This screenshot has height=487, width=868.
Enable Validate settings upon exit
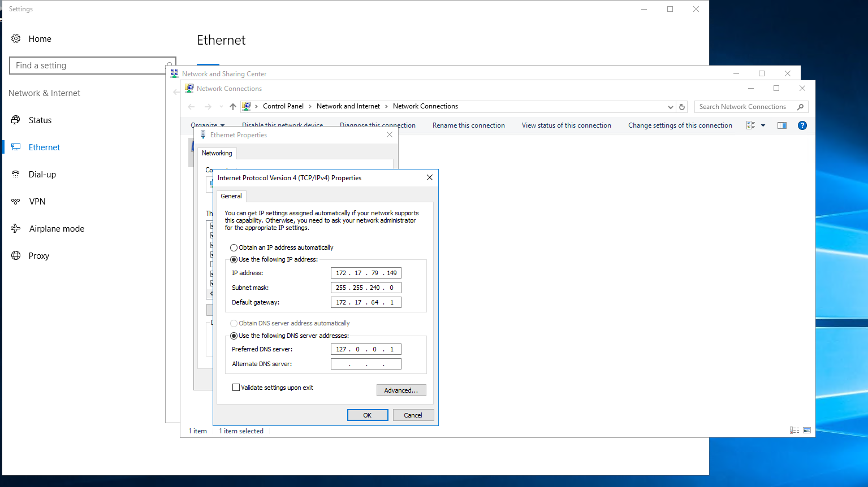pyautogui.click(x=236, y=387)
